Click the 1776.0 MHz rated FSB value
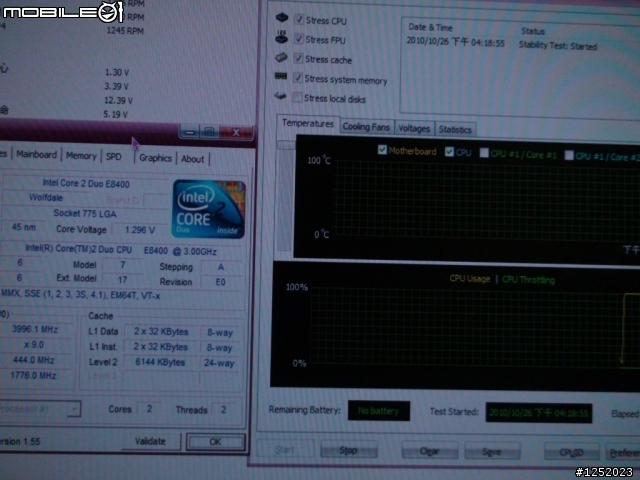The height and width of the screenshot is (480, 640). [x=33, y=375]
